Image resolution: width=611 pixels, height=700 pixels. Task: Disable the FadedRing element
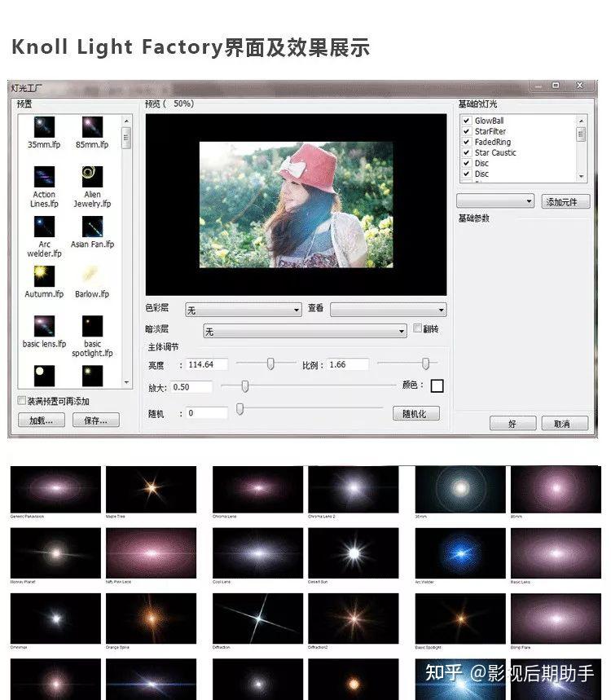click(466, 142)
